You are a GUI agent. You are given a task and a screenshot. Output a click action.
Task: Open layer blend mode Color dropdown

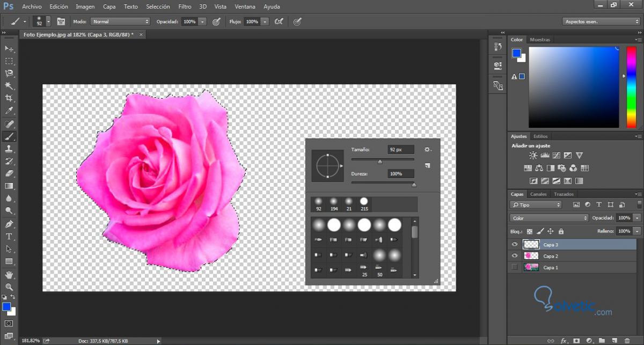(549, 218)
